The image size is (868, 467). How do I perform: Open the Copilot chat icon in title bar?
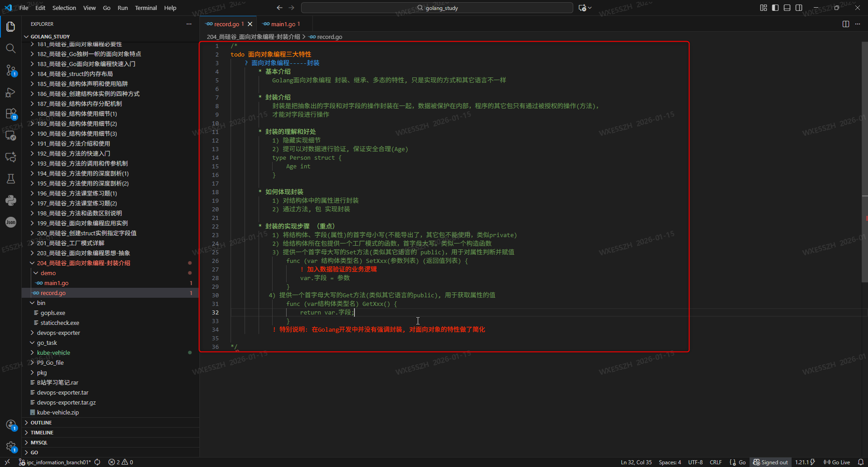coord(582,8)
